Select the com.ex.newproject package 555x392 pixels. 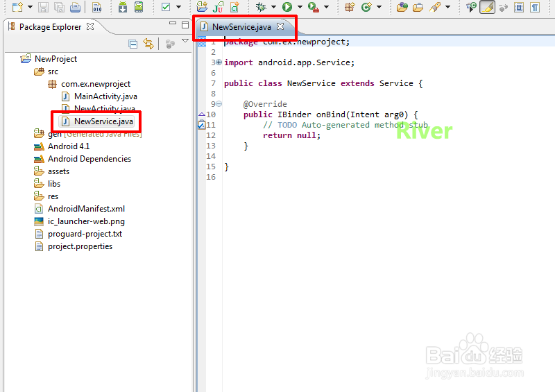point(96,84)
